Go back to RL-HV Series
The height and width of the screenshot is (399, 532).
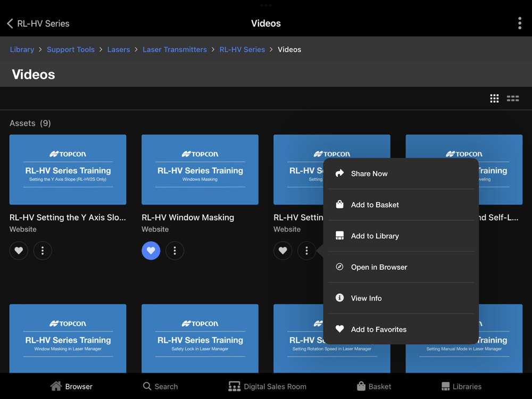click(38, 23)
